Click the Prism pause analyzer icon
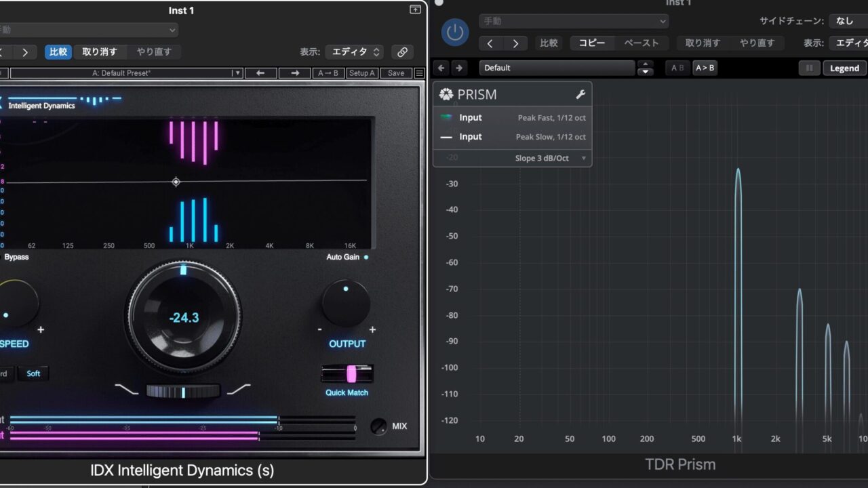Viewport: 868px width, 488px height. 808,68
